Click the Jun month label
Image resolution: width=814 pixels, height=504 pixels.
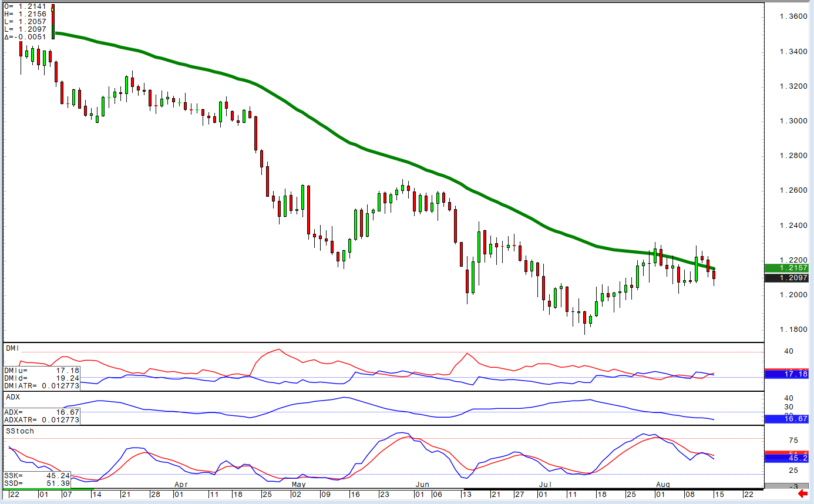pos(422,485)
